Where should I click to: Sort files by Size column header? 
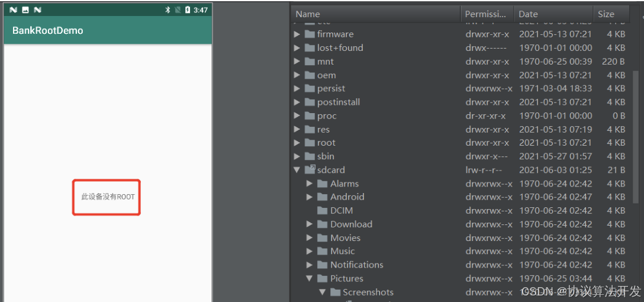611,14
